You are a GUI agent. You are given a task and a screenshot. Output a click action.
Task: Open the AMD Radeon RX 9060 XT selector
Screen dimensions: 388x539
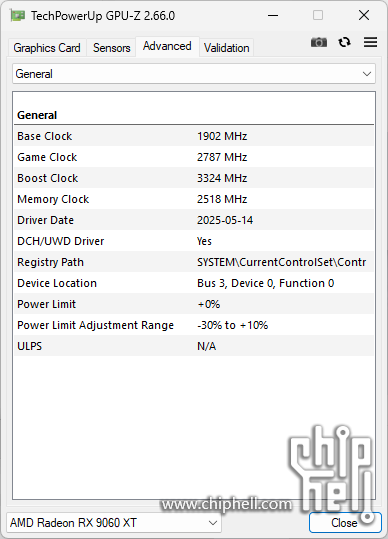[114, 523]
